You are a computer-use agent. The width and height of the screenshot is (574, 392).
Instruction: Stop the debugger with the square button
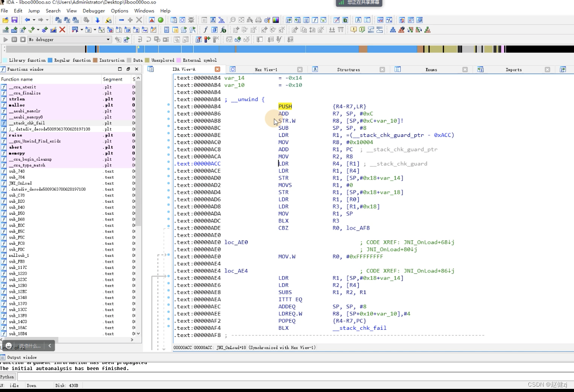pos(23,40)
